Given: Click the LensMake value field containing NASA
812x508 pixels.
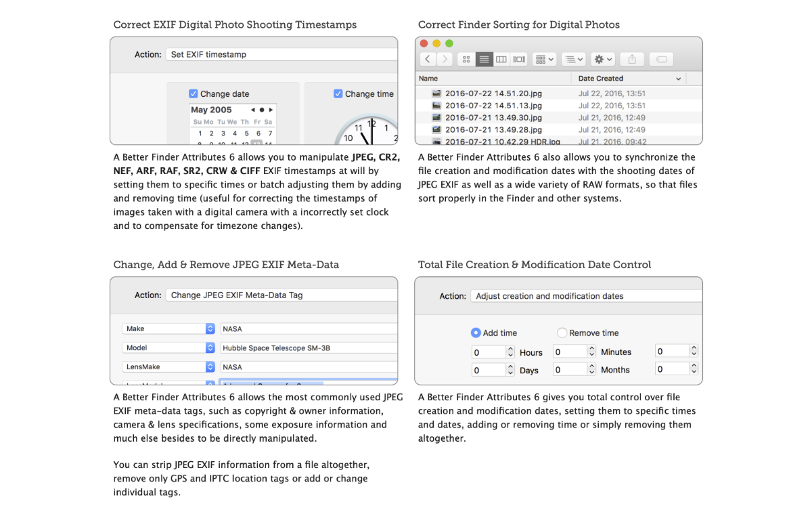Looking at the screenshot, I should tap(309, 366).
